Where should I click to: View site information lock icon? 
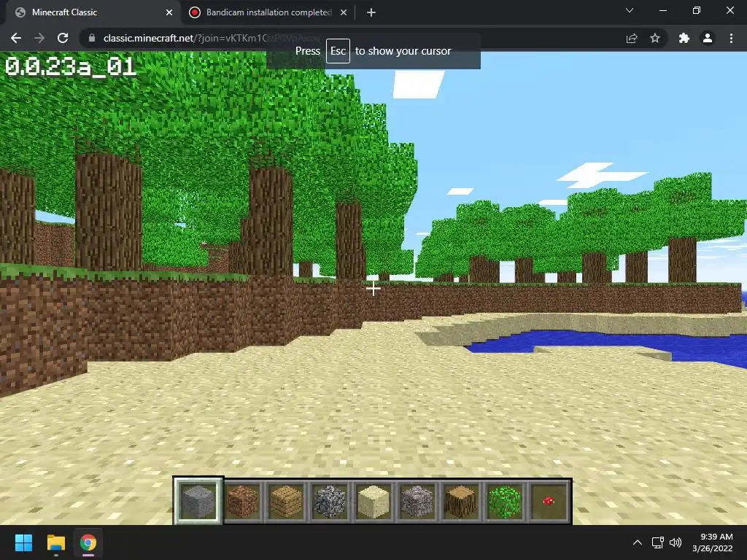(92, 38)
